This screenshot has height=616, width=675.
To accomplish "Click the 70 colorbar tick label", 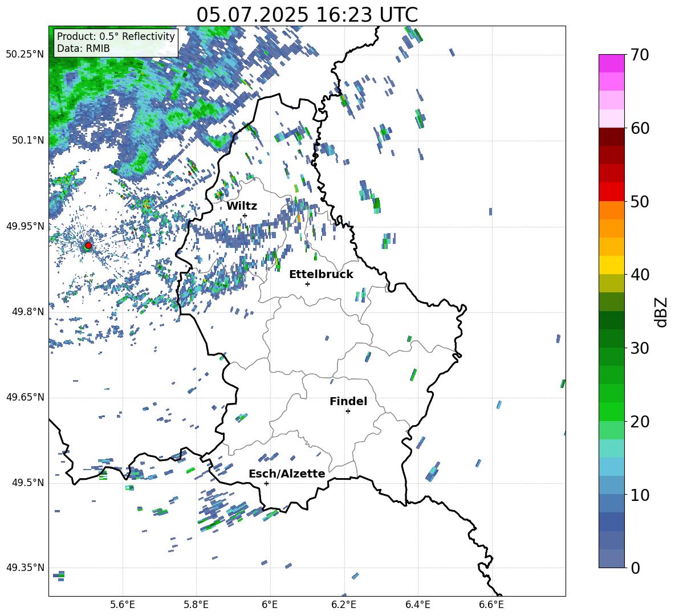I will pos(640,55).
